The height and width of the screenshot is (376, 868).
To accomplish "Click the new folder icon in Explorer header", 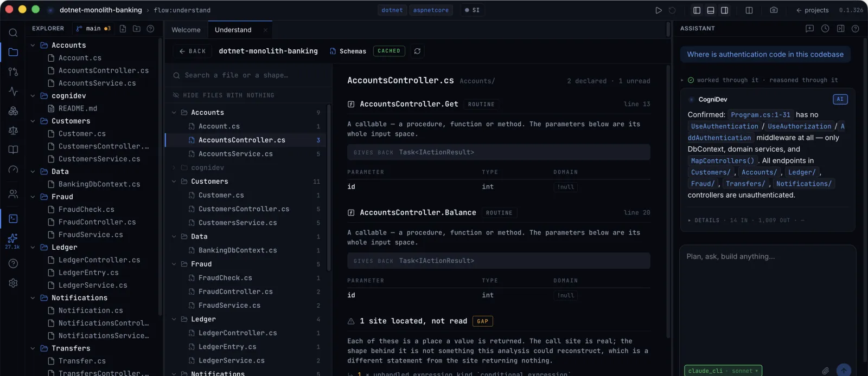I will point(137,29).
